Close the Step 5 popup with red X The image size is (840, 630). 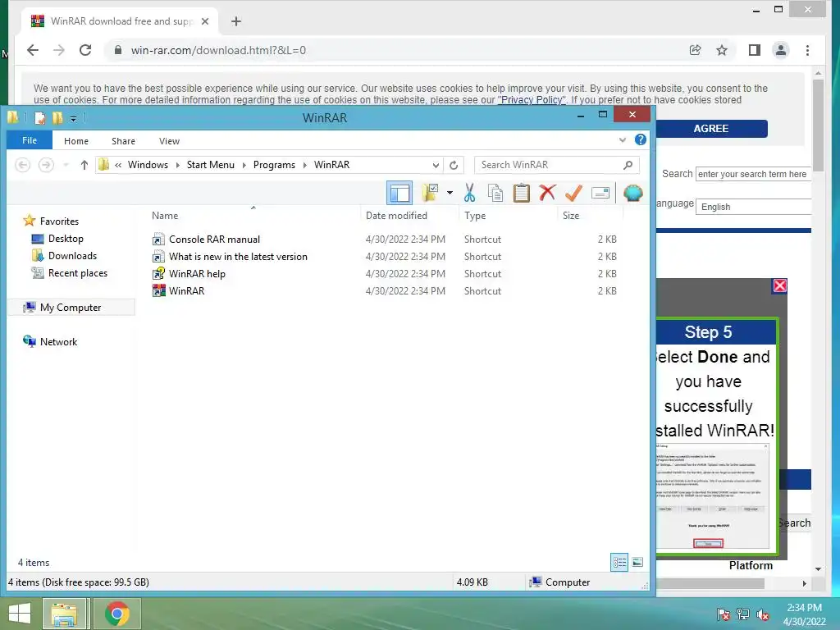779,285
